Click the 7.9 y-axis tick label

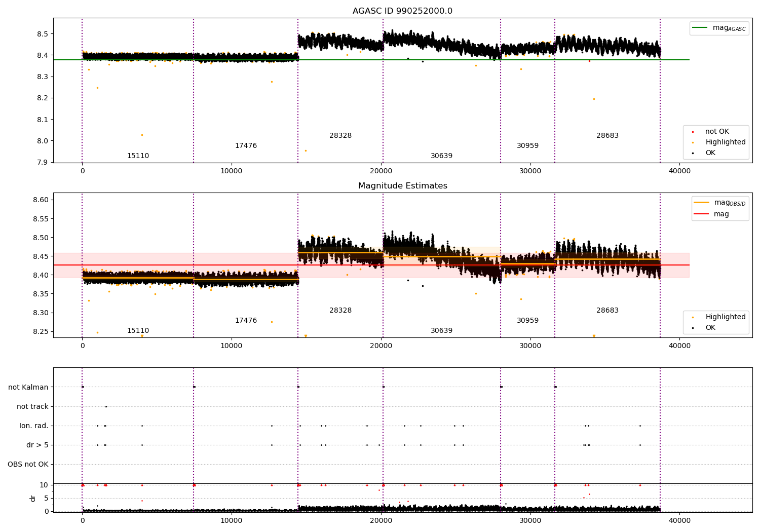pos(42,163)
